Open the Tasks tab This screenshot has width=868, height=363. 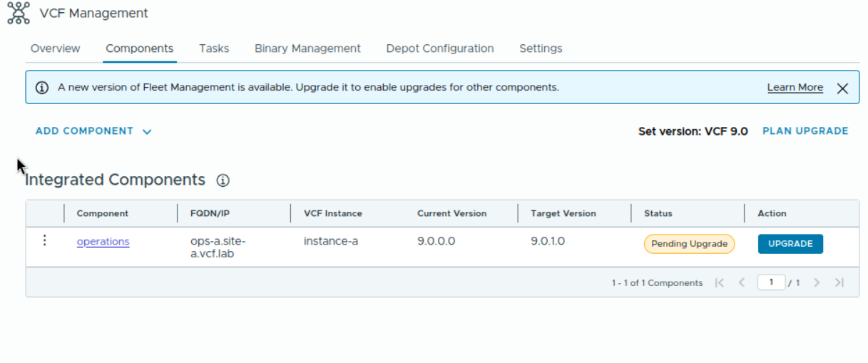tap(214, 48)
